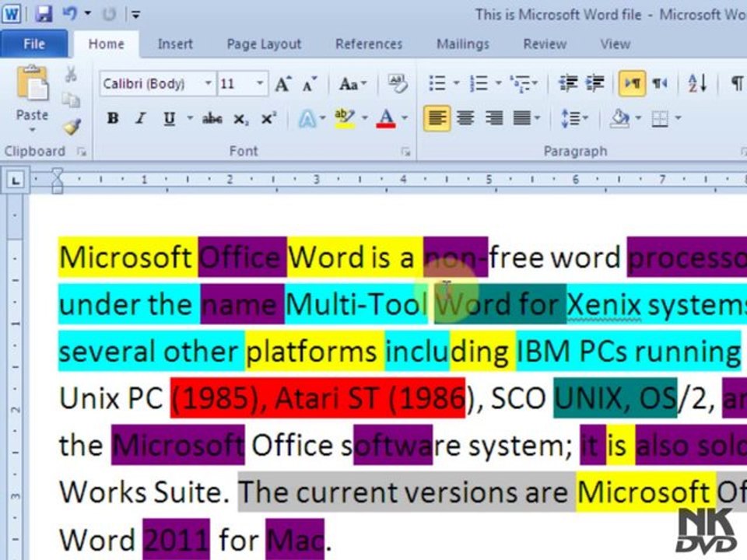Clear formatting with the eraser icon
The width and height of the screenshot is (747, 560).
click(x=396, y=83)
